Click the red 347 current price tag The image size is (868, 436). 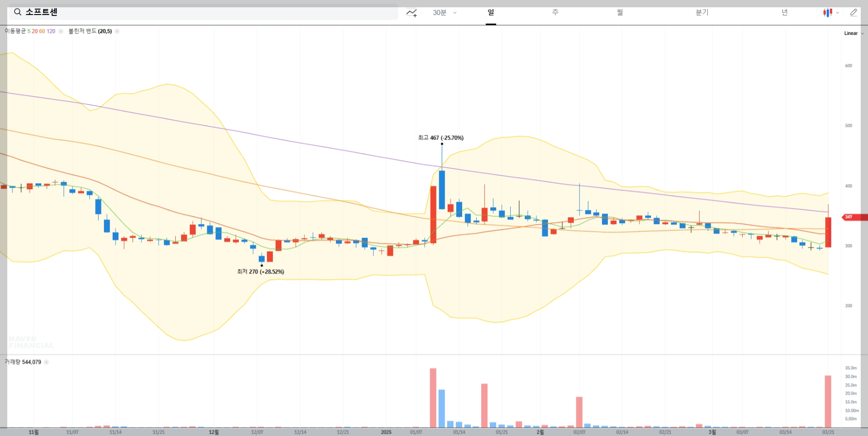854,217
